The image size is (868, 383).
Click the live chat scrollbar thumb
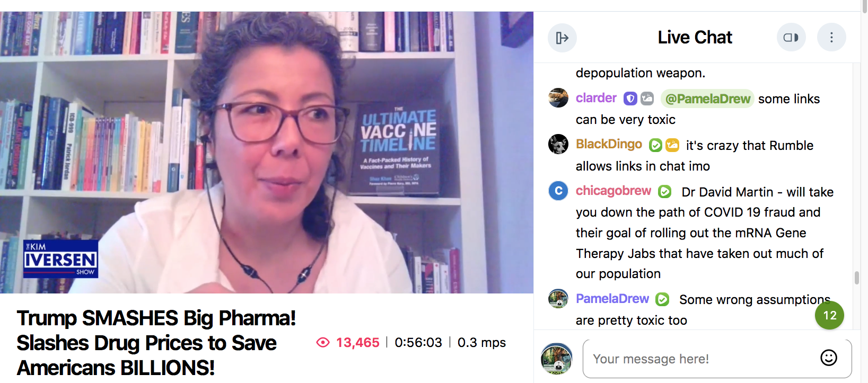(x=856, y=278)
